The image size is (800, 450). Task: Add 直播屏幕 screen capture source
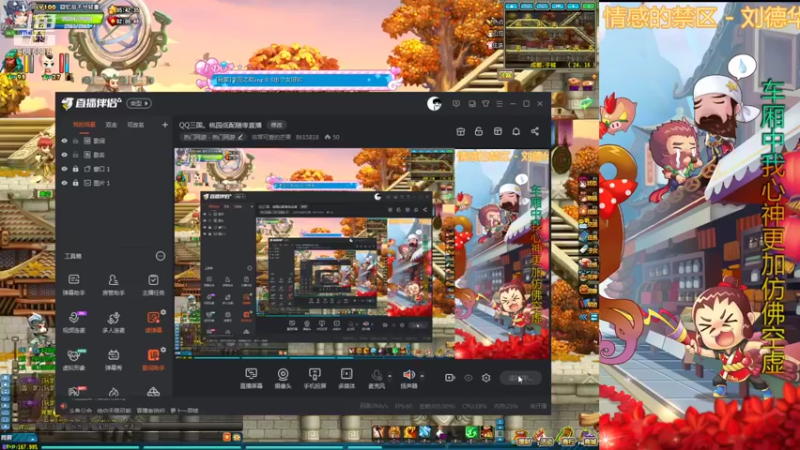(x=251, y=378)
